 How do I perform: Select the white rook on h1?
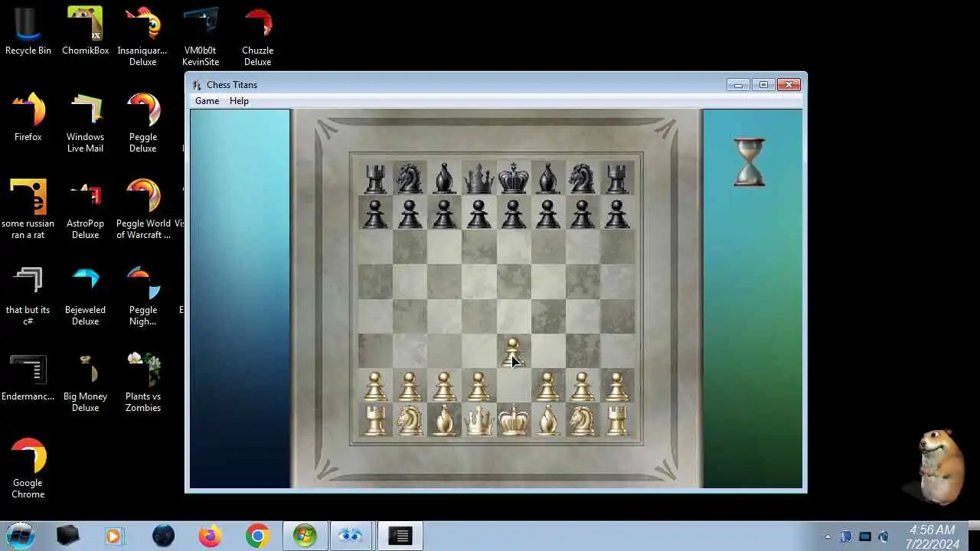617,420
